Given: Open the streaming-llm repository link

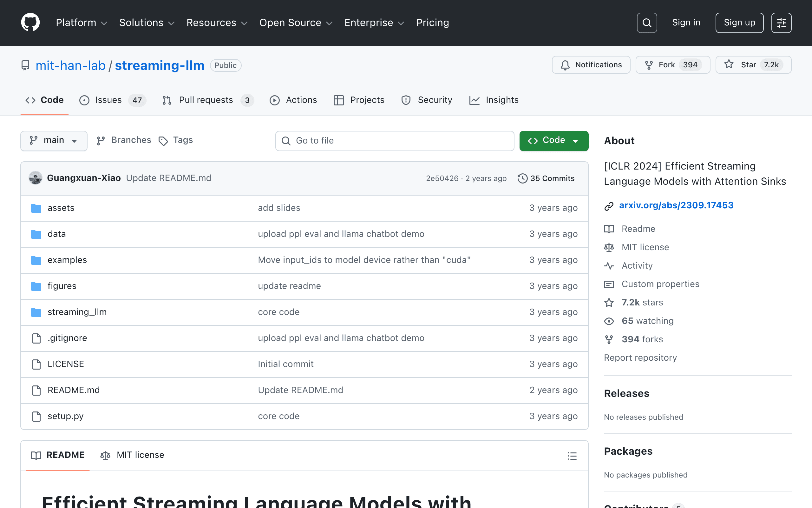Looking at the screenshot, I should [160, 65].
